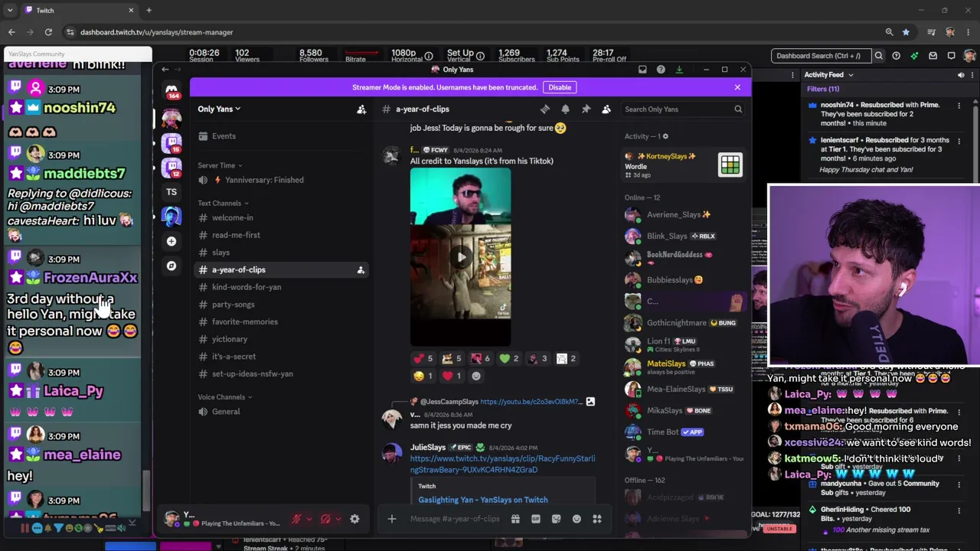Screen dimensions: 980x551
Task: Toggle the sleepy face reaction with 1
Action: pos(423,376)
